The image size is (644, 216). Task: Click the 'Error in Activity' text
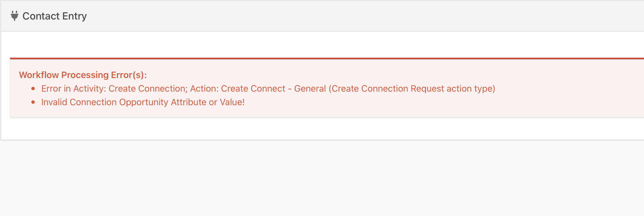pos(73,89)
